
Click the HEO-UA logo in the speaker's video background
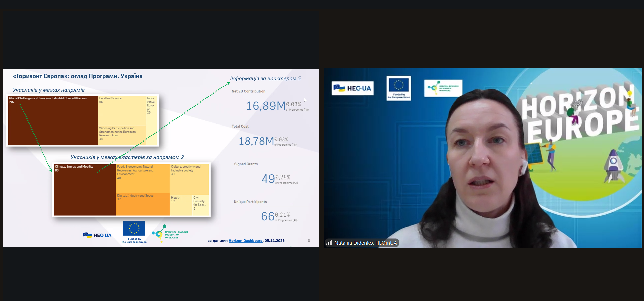352,88
